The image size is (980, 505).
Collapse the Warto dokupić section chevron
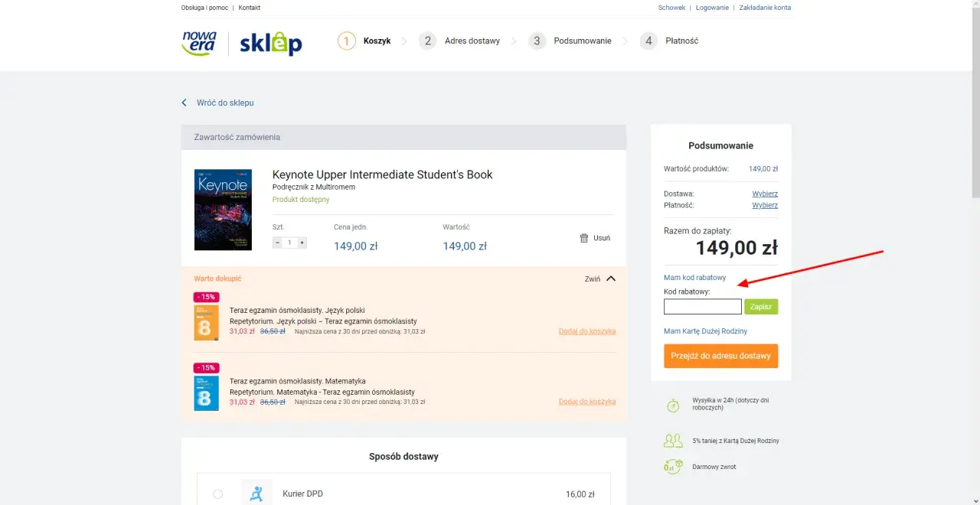[x=611, y=279]
